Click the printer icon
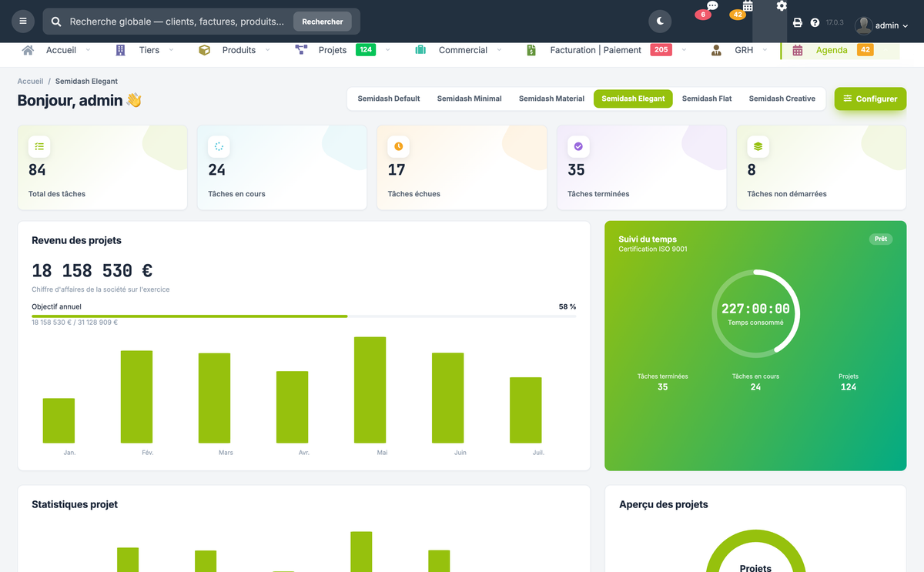The width and height of the screenshot is (924, 572). point(798,23)
